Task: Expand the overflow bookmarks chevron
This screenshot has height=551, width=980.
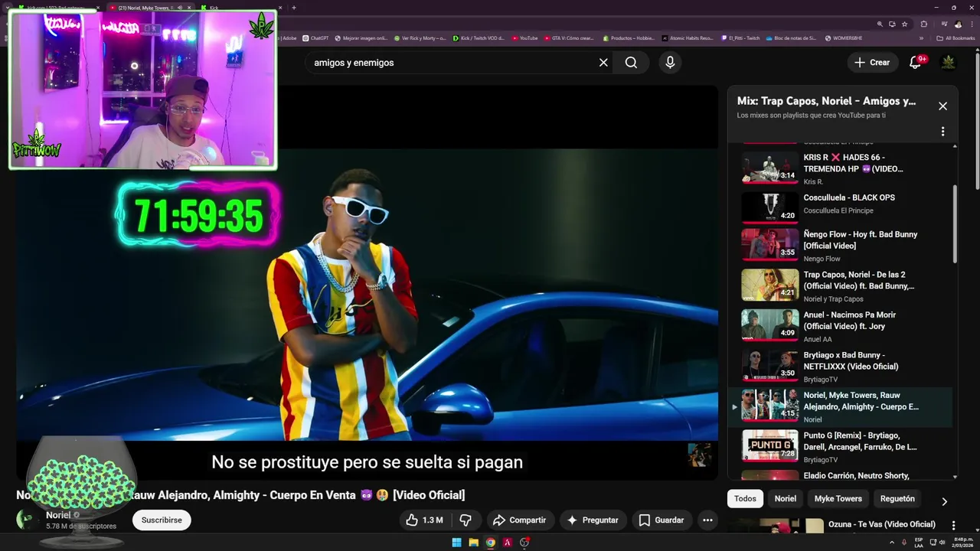Action: point(921,37)
